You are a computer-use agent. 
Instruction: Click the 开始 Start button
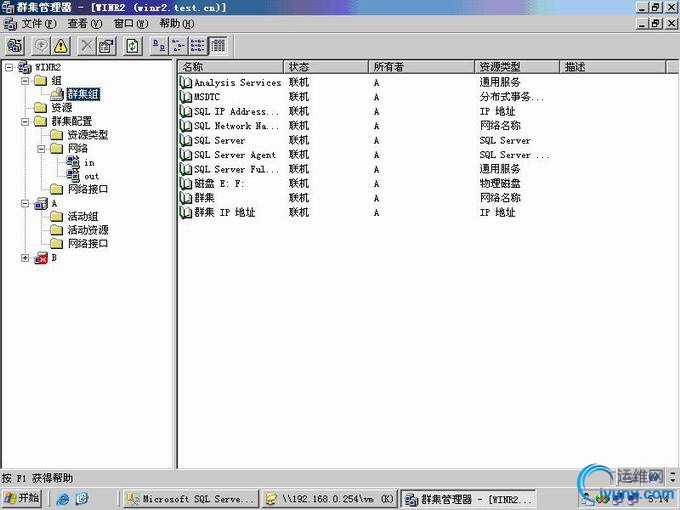[x=22, y=498]
